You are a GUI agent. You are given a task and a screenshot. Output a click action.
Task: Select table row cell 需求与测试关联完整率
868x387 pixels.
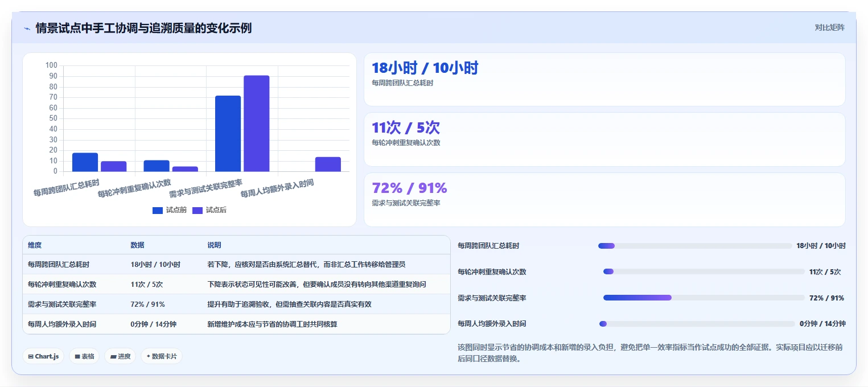[x=62, y=304]
